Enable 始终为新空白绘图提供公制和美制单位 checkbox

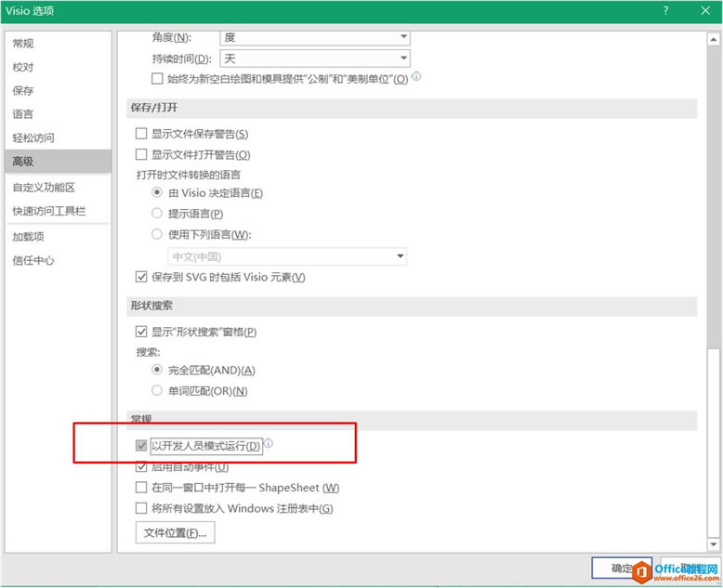pos(157,79)
